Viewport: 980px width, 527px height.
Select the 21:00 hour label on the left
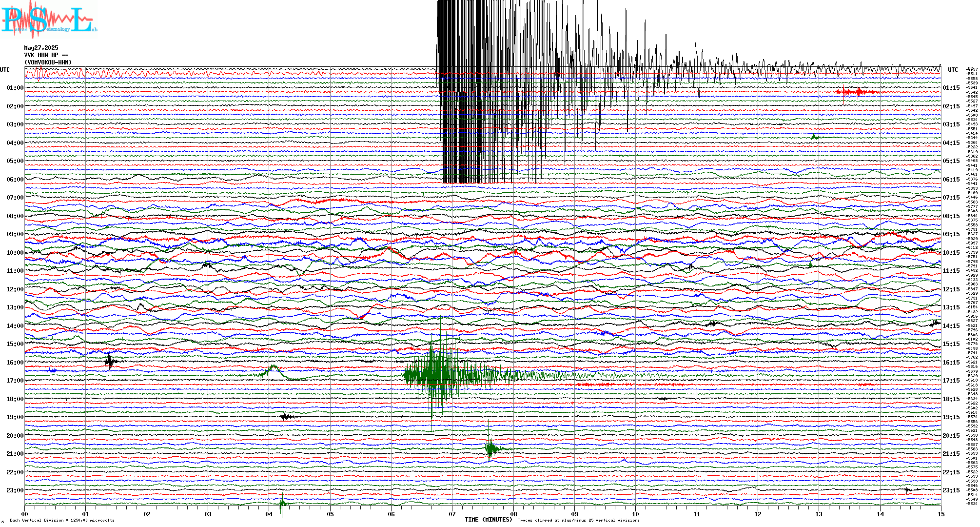click(15, 454)
